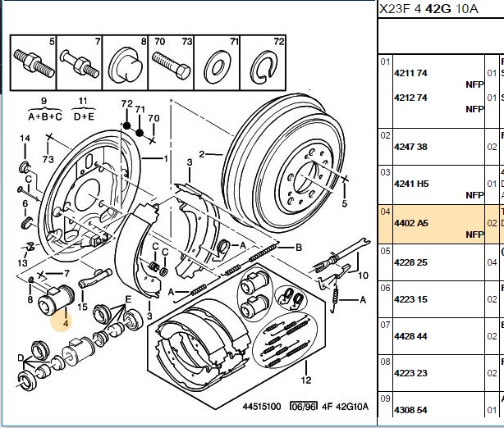Click callout number 2 for the brake drum

click(202, 154)
